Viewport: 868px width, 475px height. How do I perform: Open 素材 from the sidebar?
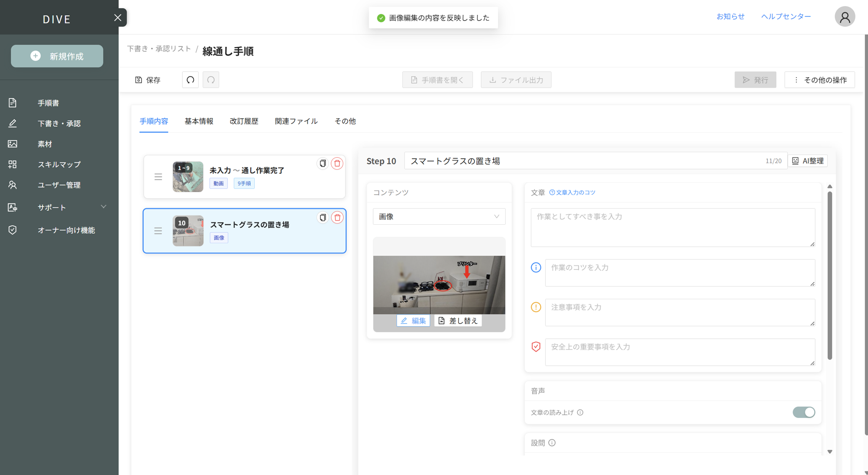[45, 144]
